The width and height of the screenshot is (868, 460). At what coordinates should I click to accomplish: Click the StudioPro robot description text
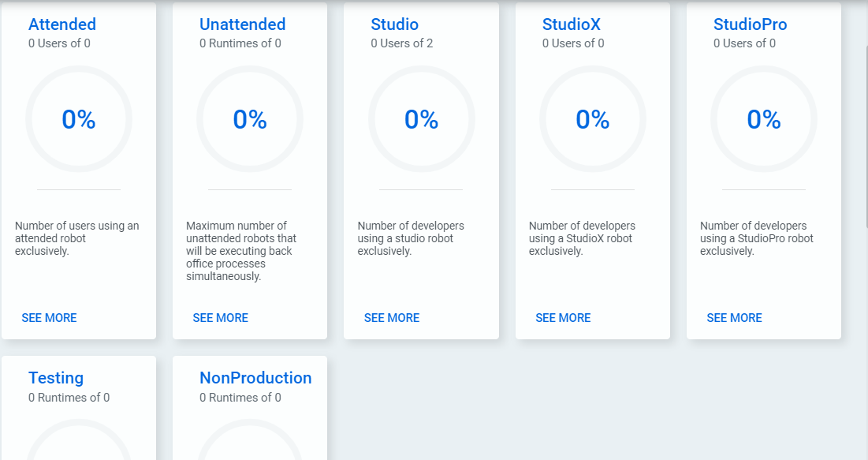click(x=757, y=238)
